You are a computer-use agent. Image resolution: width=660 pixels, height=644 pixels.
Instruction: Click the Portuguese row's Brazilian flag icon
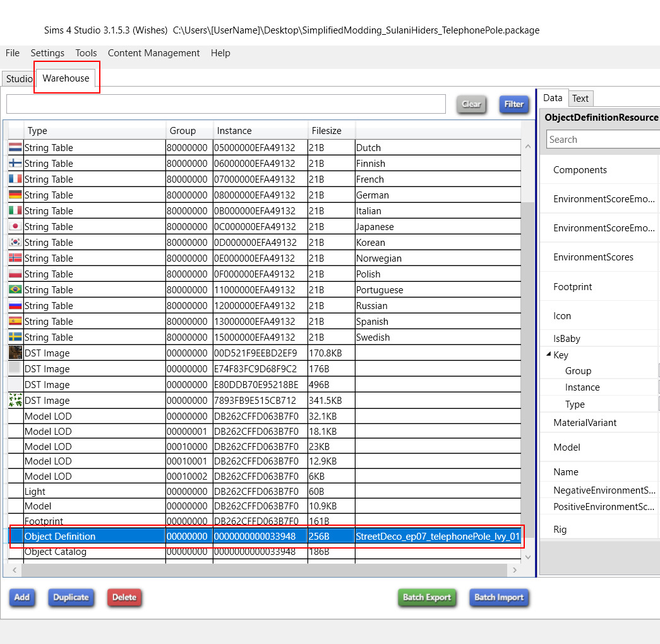[x=15, y=289]
